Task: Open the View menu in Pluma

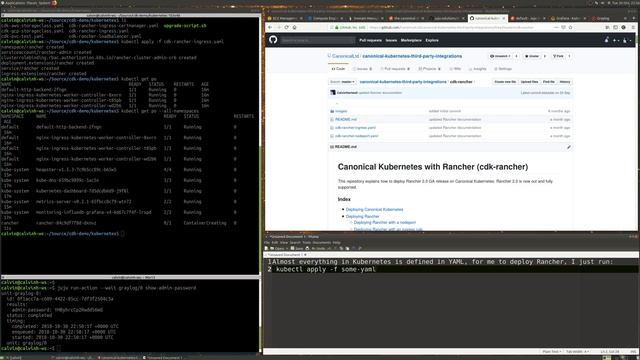Action: click(284, 242)
